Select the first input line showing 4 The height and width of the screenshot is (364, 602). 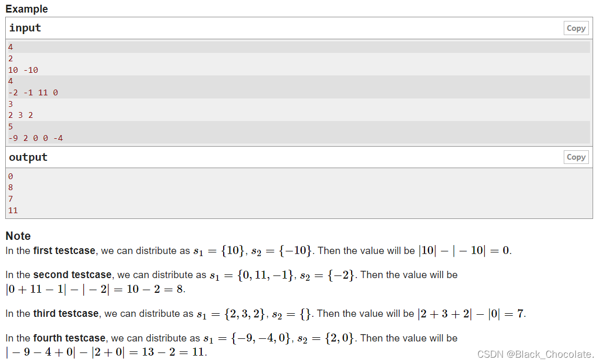tap(10, 47)
